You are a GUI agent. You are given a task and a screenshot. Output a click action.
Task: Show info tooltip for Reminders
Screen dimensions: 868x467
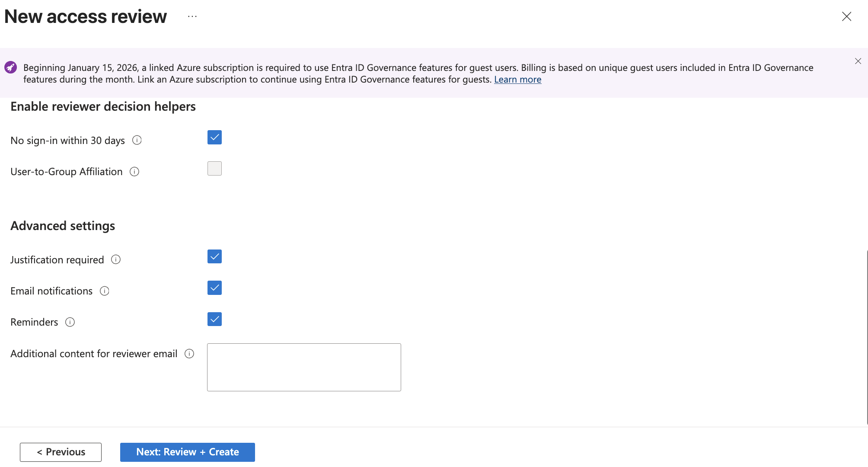coord(70,322)
